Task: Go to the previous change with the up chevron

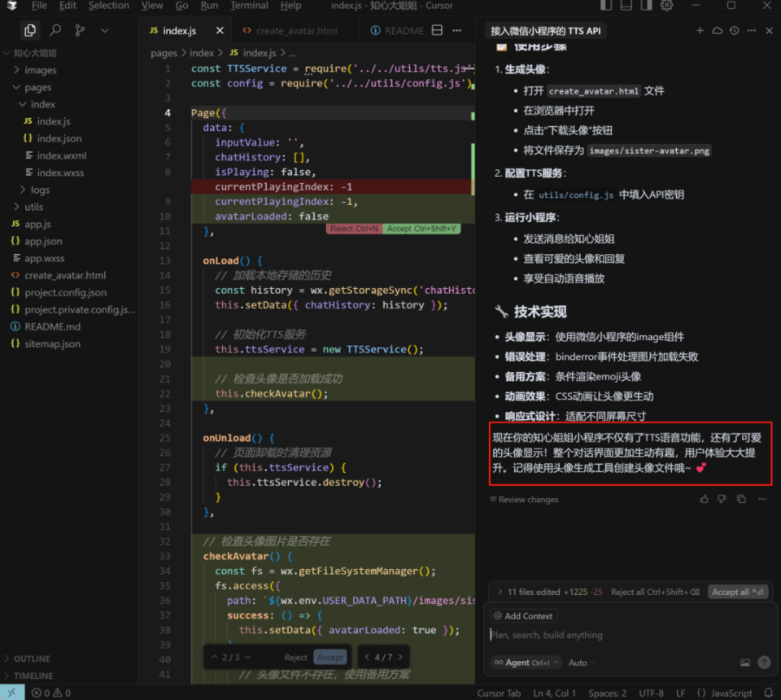Action: pyautogui.click(x=215, y=657)
